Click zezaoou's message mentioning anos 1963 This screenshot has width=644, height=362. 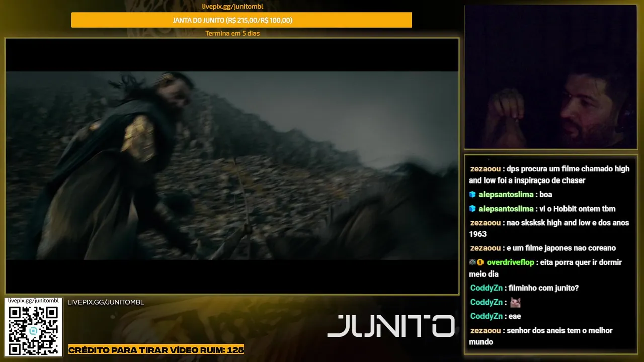pos(550,228)
